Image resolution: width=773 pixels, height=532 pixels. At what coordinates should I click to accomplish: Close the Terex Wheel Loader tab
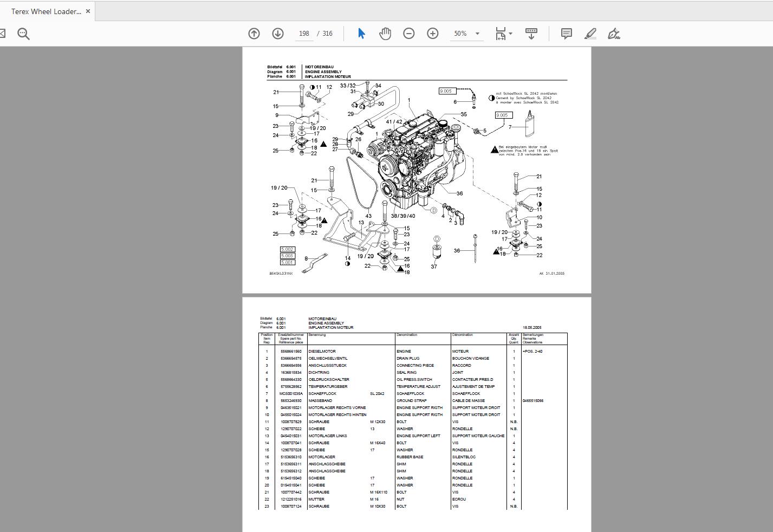click(88, 10)
